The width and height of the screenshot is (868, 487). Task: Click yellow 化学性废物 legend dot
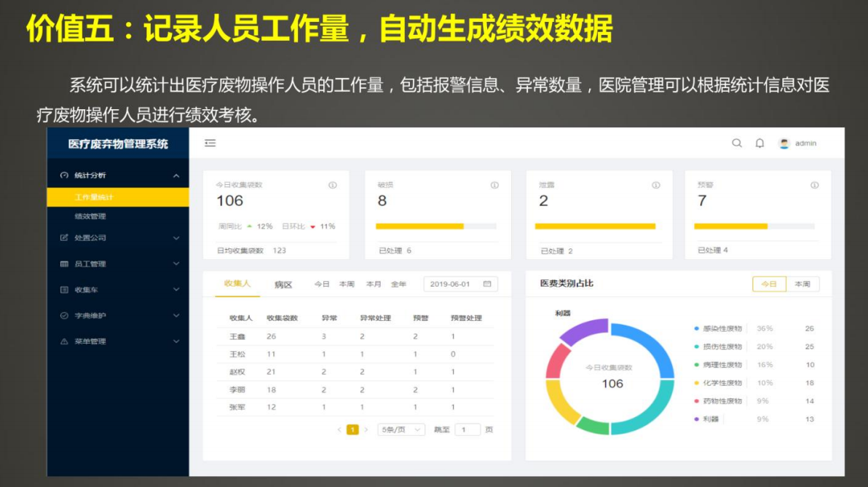(696, 383)
